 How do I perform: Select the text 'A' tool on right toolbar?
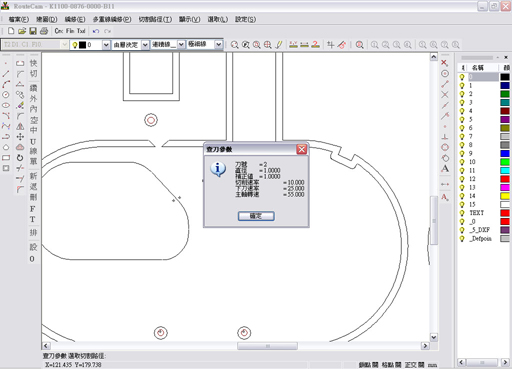445,169
